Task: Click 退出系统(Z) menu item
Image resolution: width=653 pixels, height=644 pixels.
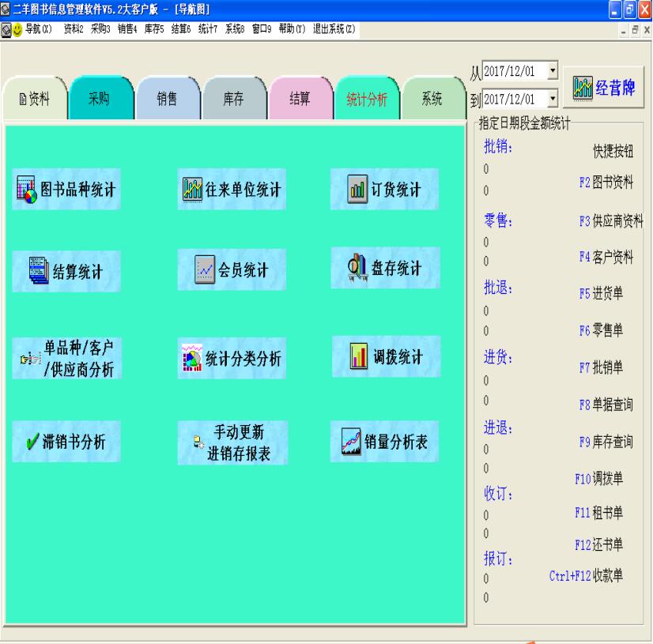Action: (x=334, y=29)
